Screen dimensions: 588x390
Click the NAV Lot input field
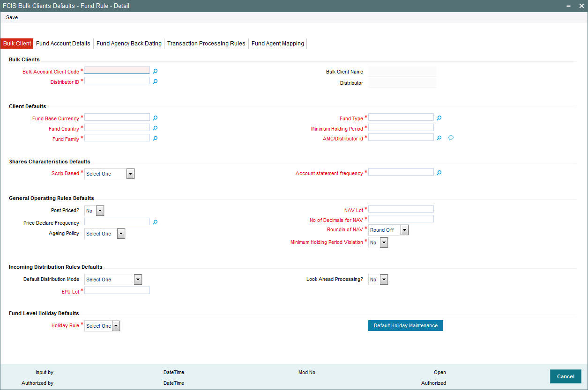(x=401, y=209)
